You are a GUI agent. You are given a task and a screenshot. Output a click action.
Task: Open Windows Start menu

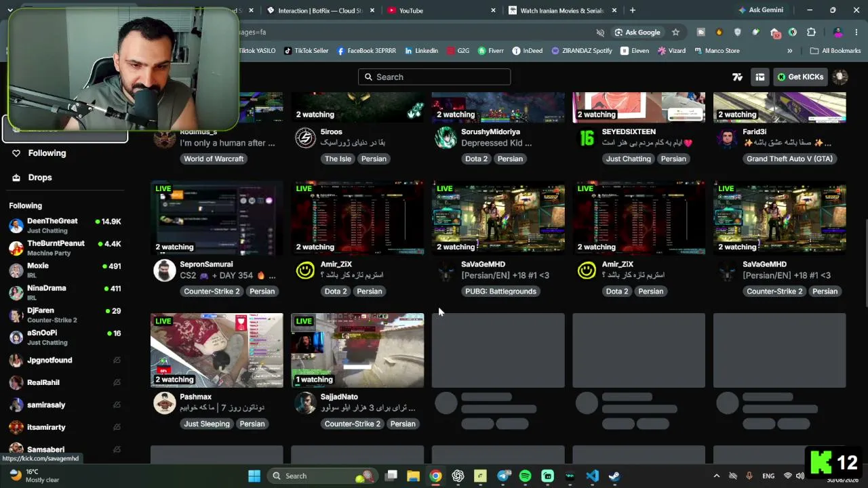click(254, 476)
